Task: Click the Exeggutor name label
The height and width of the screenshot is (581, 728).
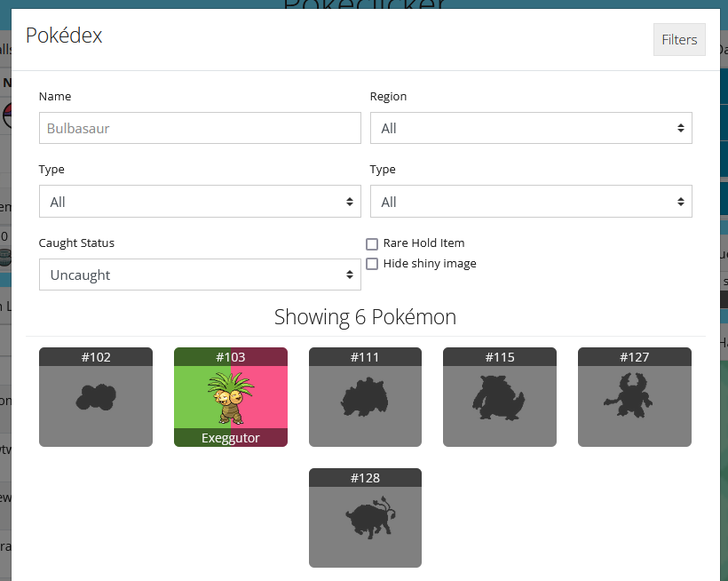Action: click(x=231, y=438)
